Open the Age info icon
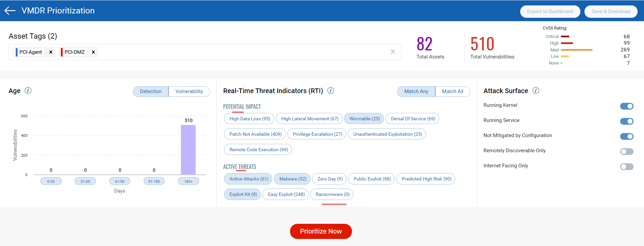The image size is (644, 246). click(x=28, y=91)
